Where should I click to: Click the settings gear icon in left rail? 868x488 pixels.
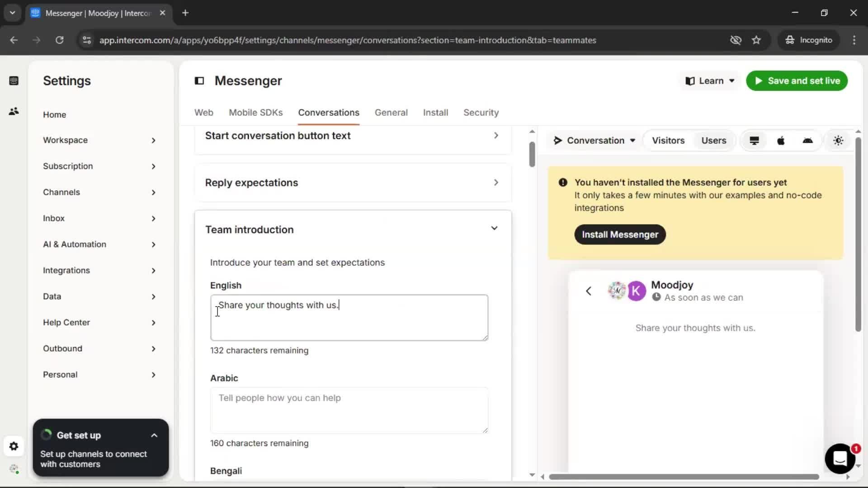point(14,446)
